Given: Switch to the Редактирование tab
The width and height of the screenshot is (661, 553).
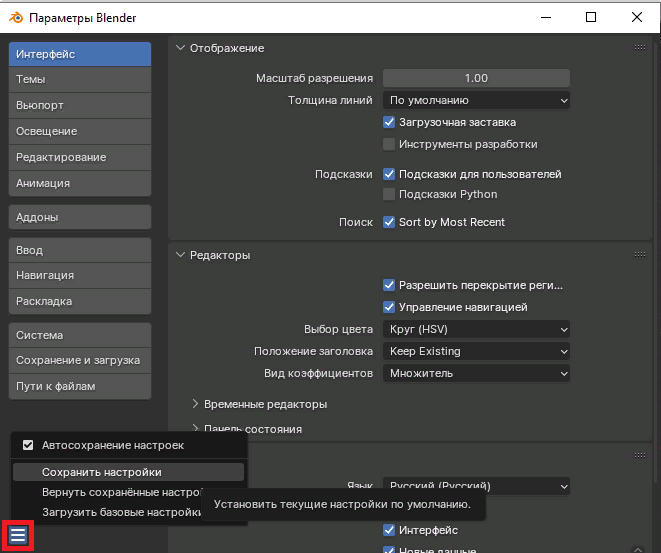Looking at the screenshot, I should point(80,157).
